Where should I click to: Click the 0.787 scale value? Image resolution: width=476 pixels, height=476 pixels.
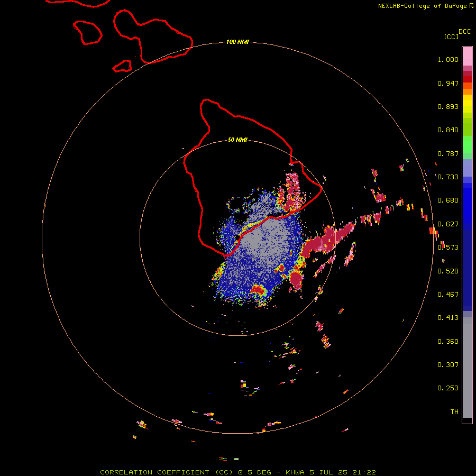click(448, 154)
